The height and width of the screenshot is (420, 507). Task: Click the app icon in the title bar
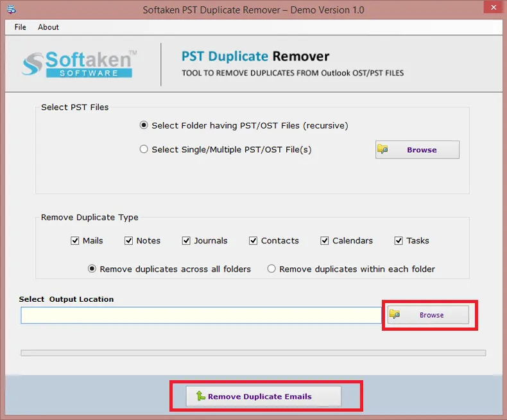[12, 10]
